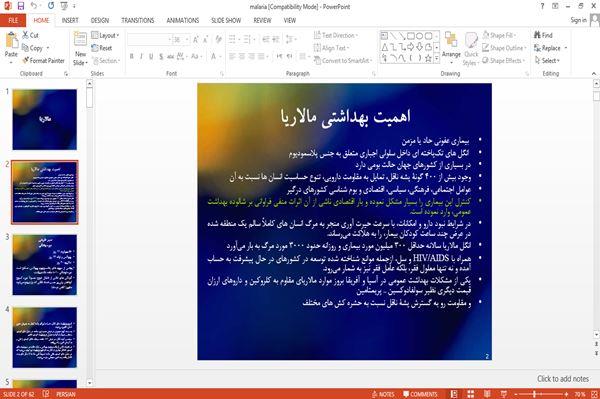
Task: Switch to the SLIDE SHOW tab
Action: [x=226, y=20]
